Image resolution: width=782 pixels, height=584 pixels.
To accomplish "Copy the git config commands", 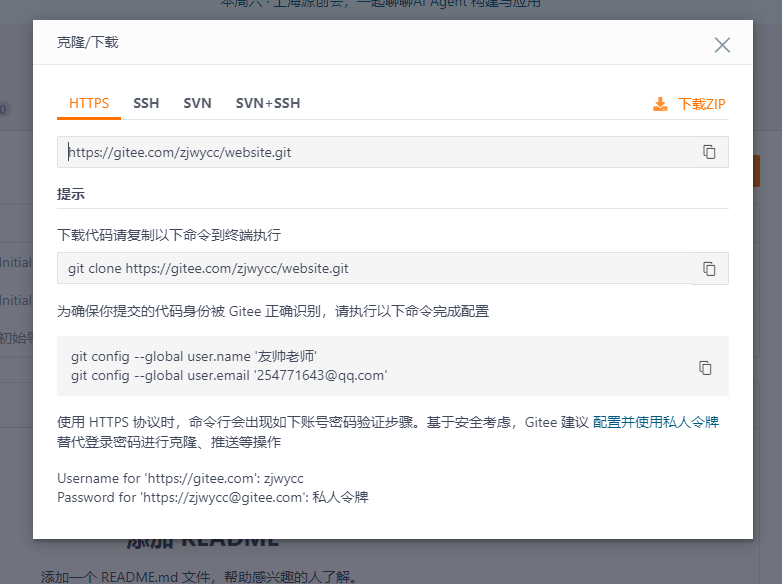I will tap(705, 368).
